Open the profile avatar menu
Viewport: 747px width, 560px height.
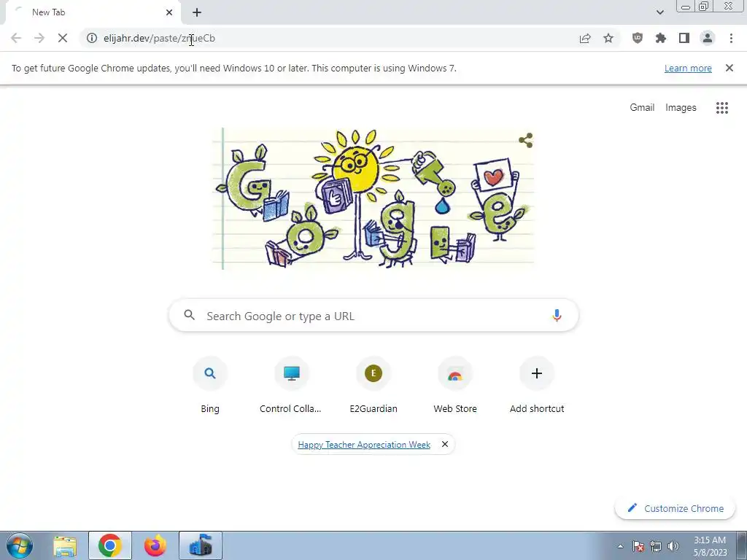pyautogui.click(x=708, y=38)
